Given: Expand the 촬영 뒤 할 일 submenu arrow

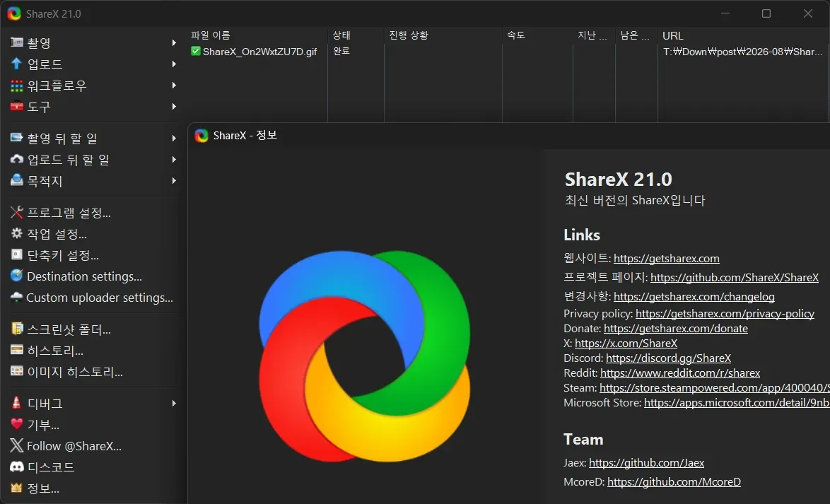Looking at the screenshot, I should 174,138.
